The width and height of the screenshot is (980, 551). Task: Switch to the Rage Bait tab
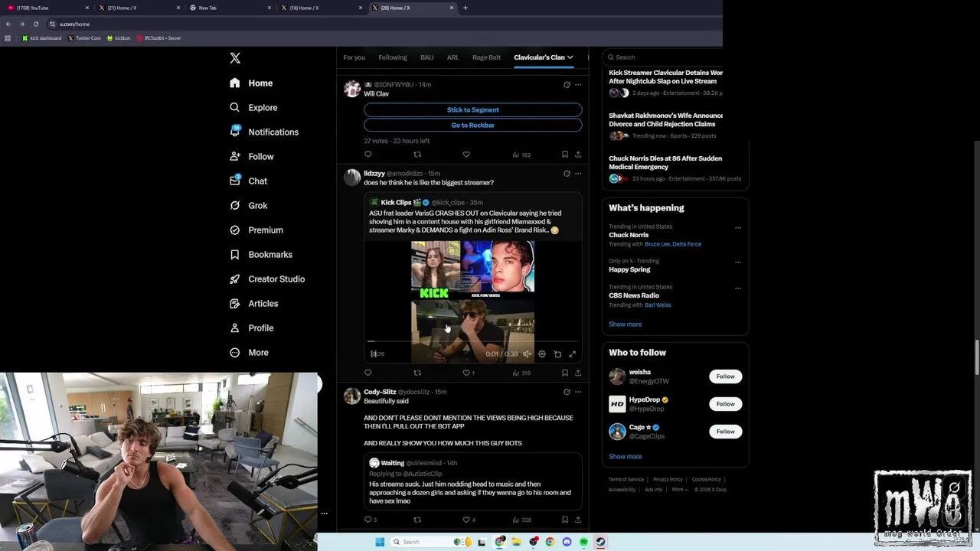point(486,57)
